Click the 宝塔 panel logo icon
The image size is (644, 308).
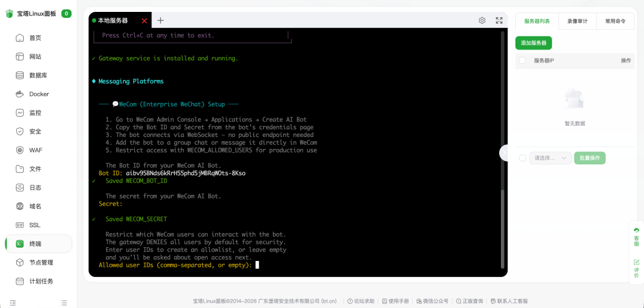(10, 14)
